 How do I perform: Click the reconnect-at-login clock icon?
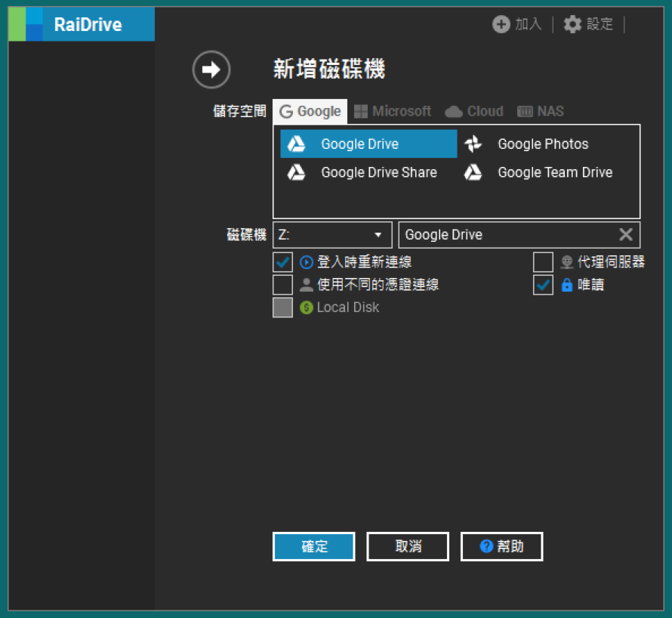tap(307, 262)
